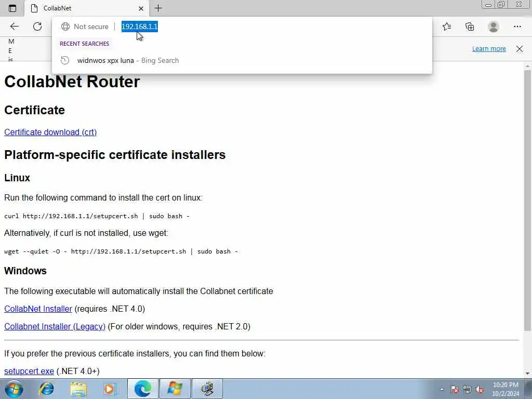Open the Collections icon

470,26
